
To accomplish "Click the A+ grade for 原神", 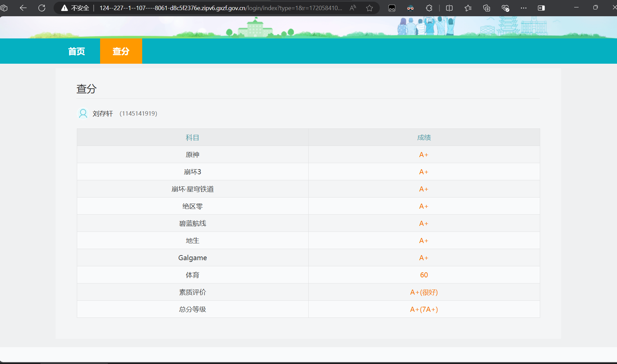I will tap(424, 155).
